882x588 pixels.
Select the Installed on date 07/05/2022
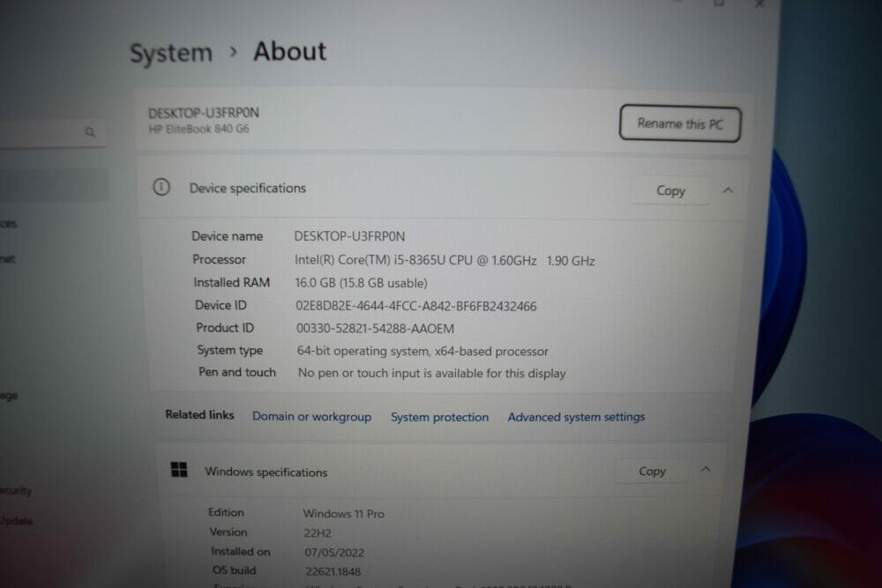click(334, 553)
